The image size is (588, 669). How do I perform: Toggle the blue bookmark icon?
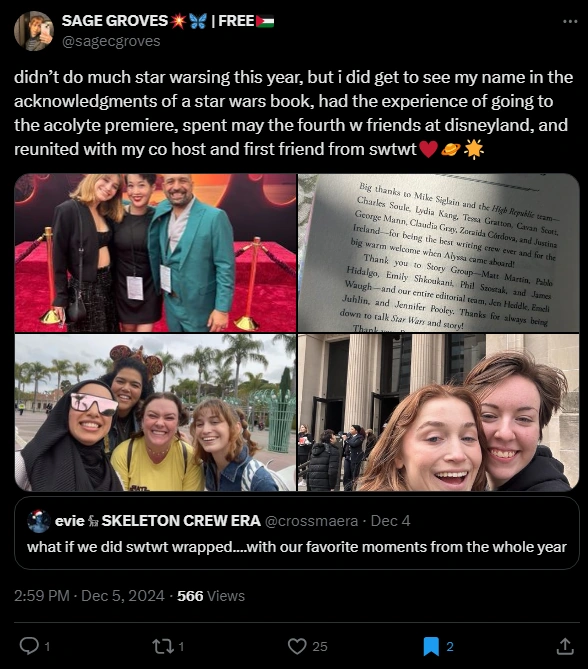coord(431,646)
